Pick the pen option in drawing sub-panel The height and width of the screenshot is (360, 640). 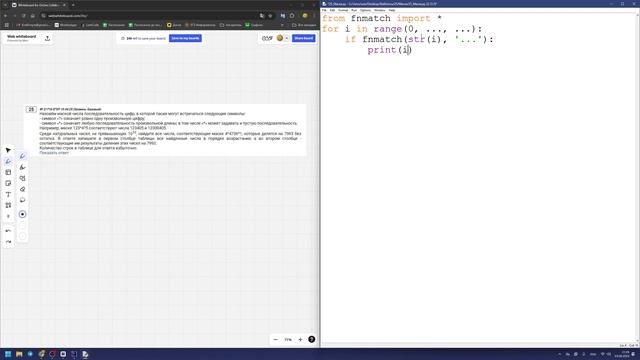pos(22,156)
